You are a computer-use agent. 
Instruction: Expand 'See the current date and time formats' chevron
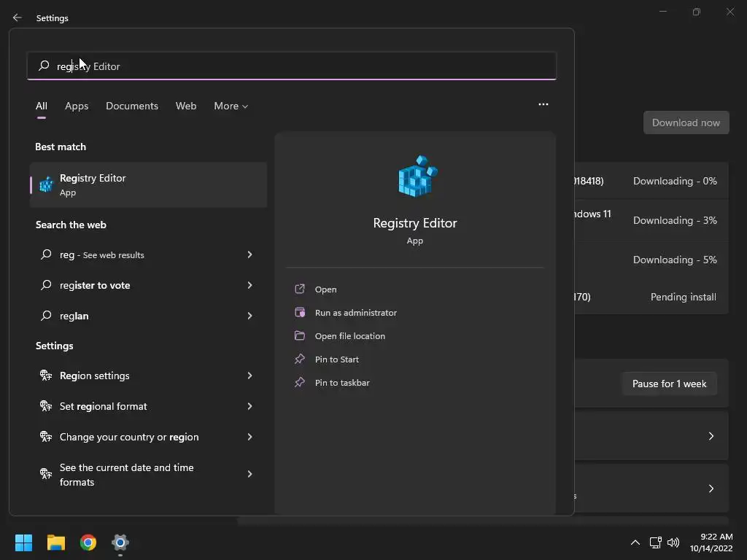(249, 473)
